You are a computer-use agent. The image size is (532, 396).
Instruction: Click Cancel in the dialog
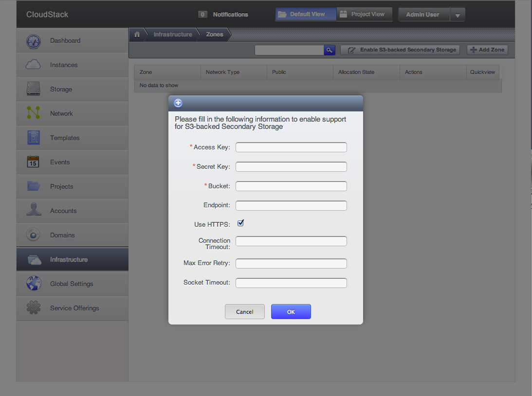point(245,311)
